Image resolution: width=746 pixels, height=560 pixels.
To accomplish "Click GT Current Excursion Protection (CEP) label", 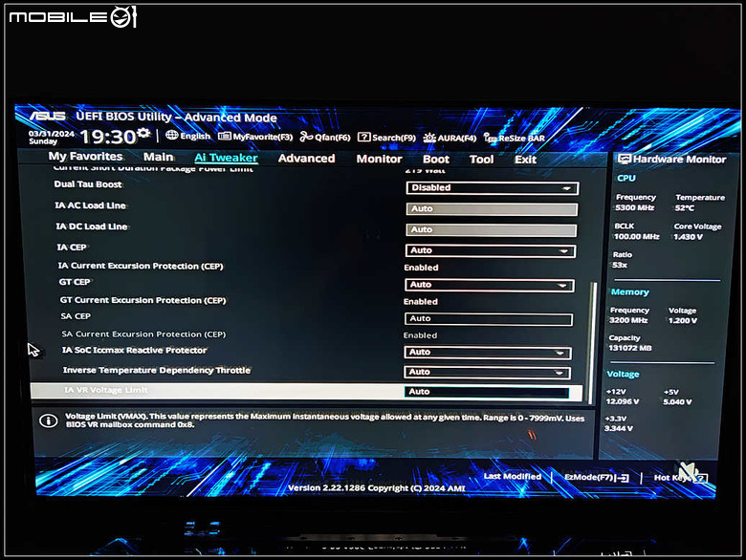I will click(143, 300).
